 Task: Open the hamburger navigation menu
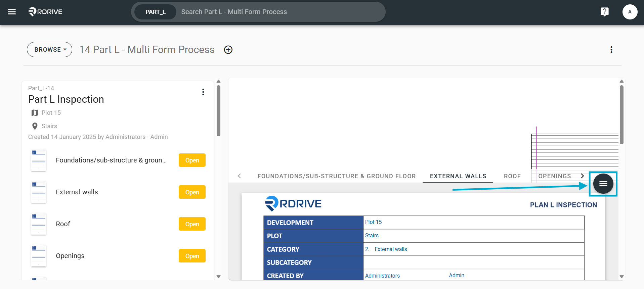click(x=12, y=12)
